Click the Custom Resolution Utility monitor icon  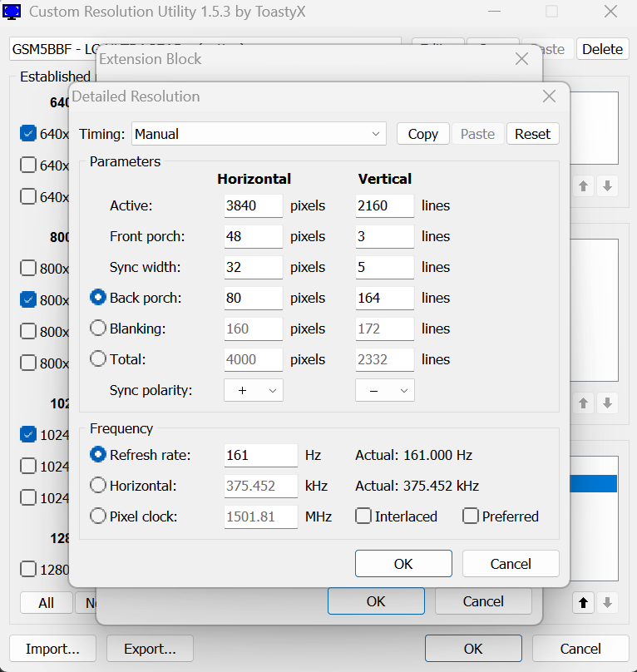12,12
